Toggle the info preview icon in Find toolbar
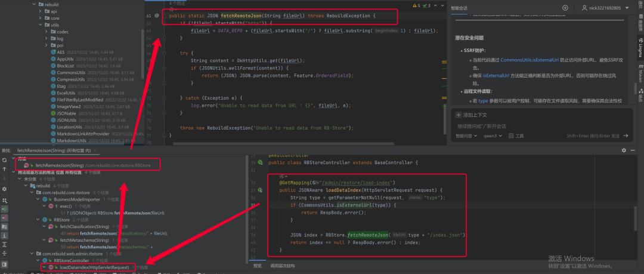This screenshot has width=644, height=274. tap(5, 235)
